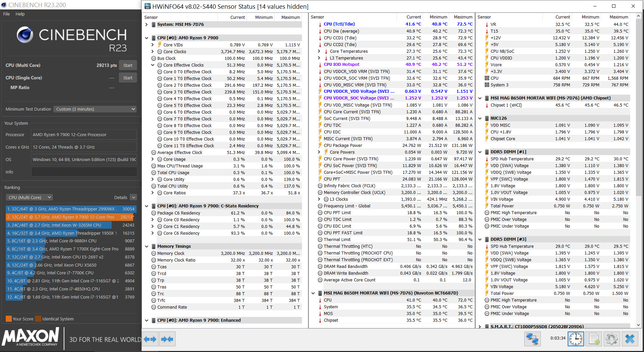Expand the Core Powers row

tap(319, 152)
